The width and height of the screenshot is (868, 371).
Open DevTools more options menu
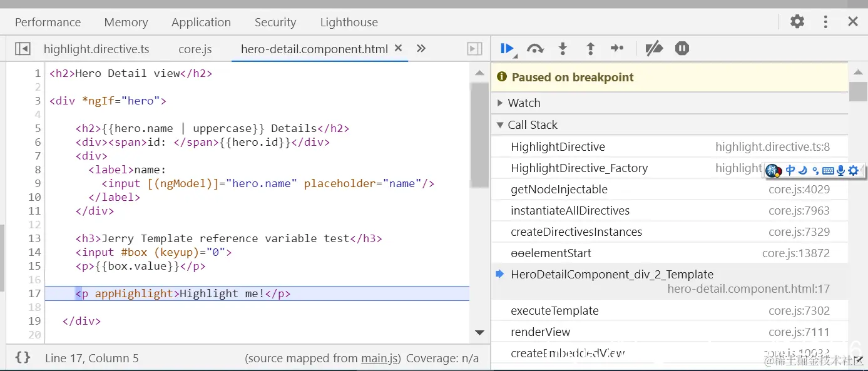[825, 22]
